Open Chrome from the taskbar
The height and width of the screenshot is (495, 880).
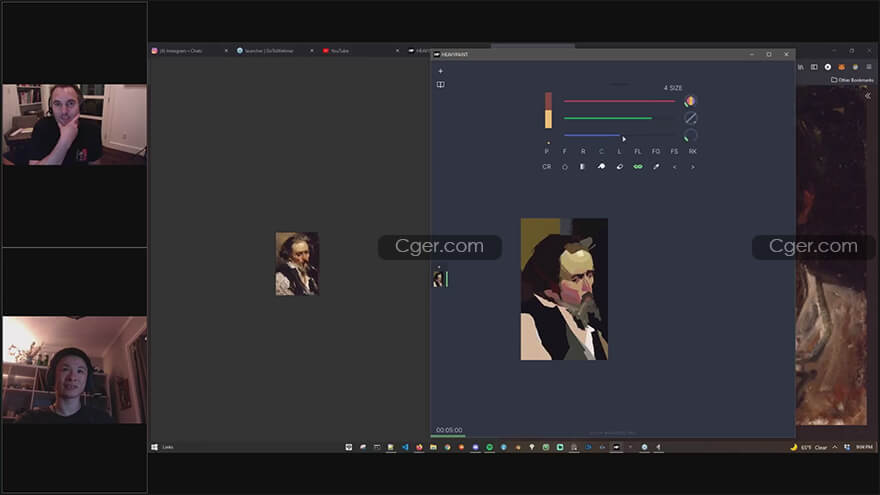pyautogui.click(x=447, y=447)
